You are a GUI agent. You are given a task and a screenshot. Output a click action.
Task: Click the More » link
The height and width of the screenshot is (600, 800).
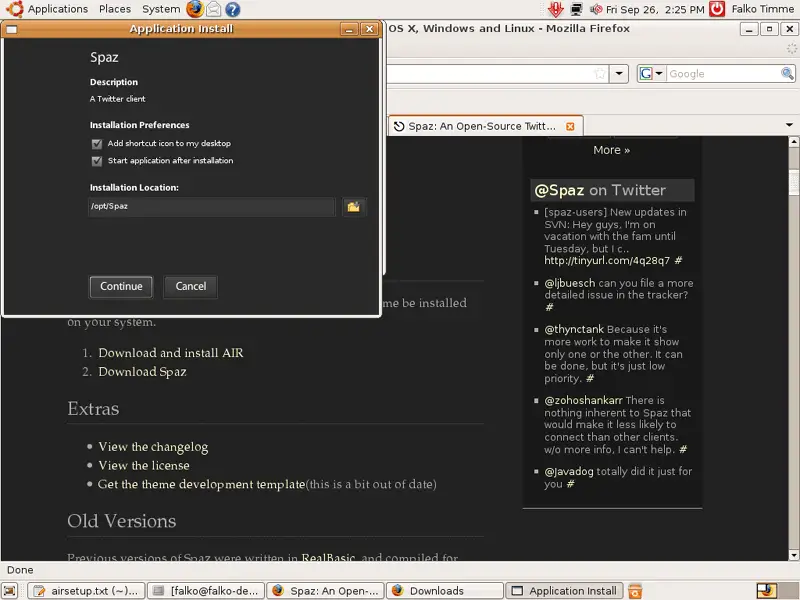[x=612, y=150]
